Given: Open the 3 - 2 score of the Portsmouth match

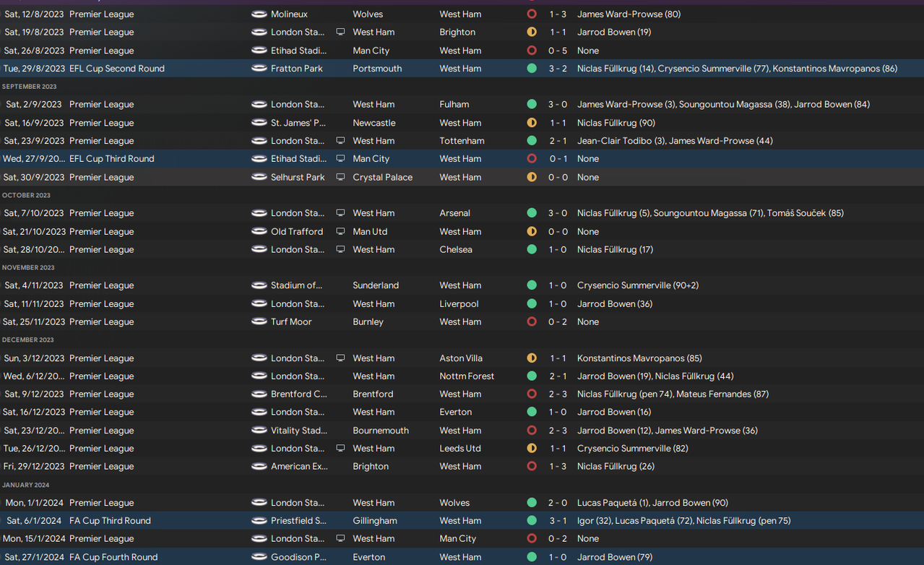Looking at the screenshot, I should [x=558, y=69].
